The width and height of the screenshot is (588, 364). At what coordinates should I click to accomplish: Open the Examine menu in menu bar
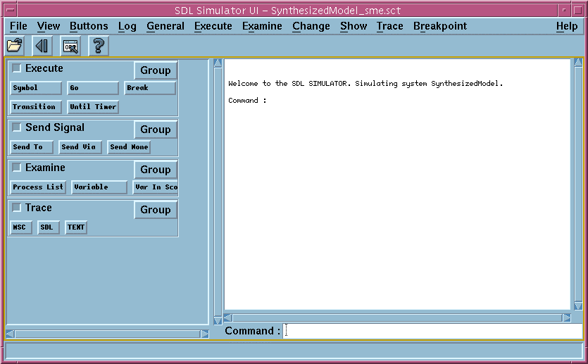click(262, 26)
